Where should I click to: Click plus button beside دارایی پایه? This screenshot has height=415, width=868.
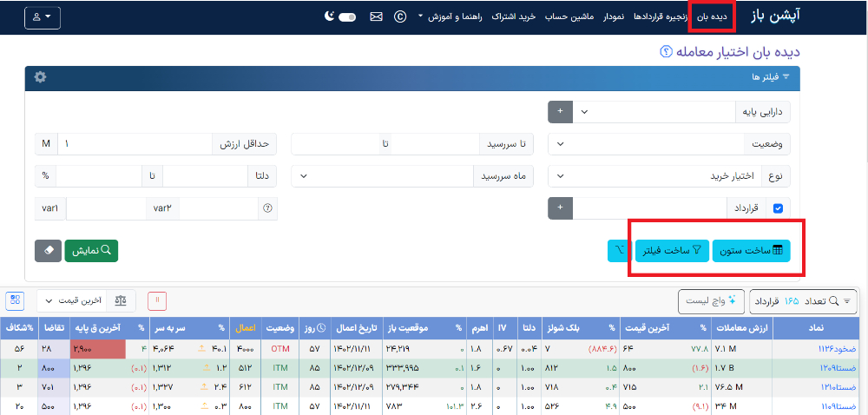tap(560, 112)
